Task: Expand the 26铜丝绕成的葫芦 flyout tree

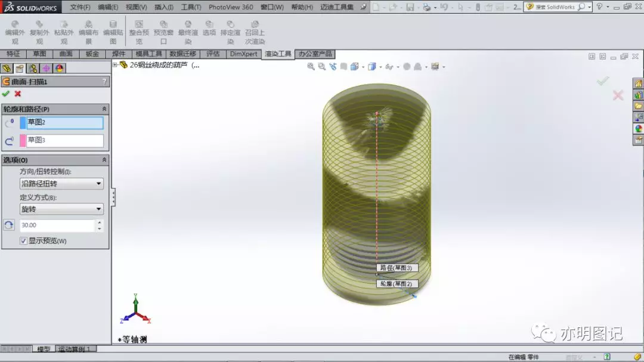Action: click(116, 65)
